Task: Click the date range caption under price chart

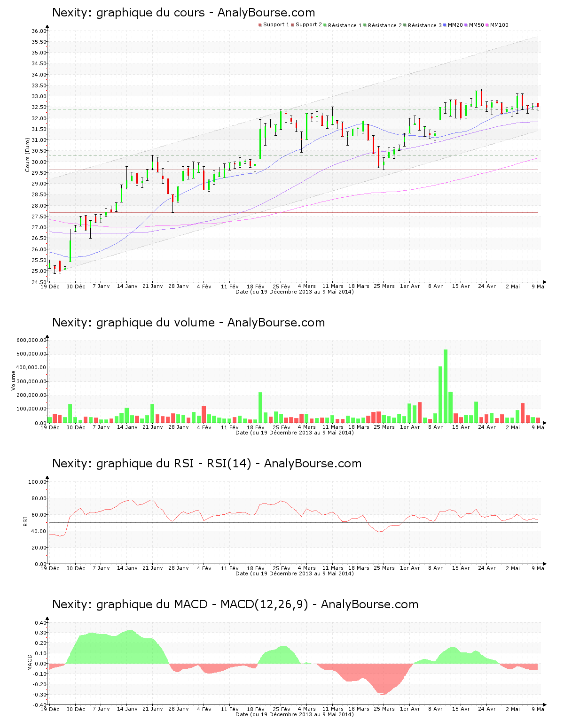Action: tap(295, 292)
